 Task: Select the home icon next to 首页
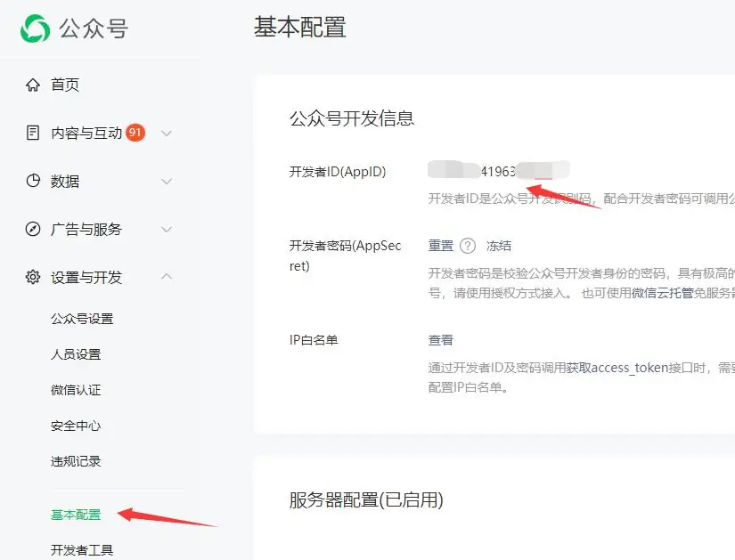coord(32,85)
